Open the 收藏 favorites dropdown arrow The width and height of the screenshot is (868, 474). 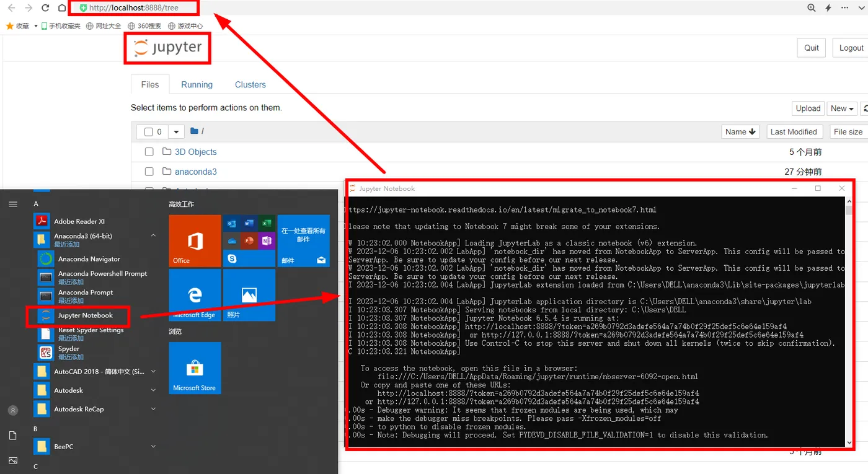tap(36, 26)
